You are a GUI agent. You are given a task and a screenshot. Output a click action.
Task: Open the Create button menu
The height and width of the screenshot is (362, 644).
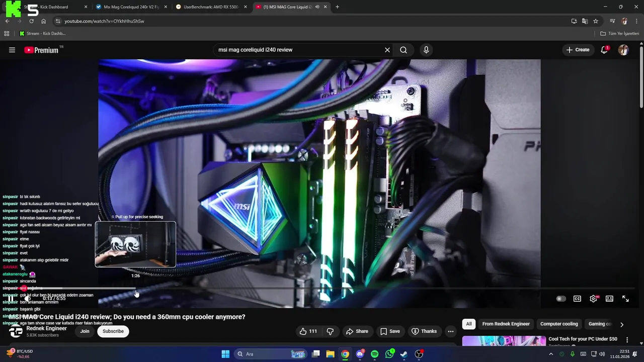pyautogui.click(x=578, y=50)
